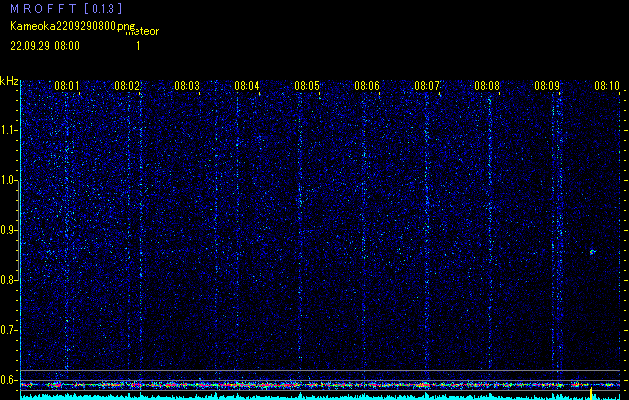Click the kHz axis unit label
Viewport: 629px width, 400px height.
click(x=9, y=81)
